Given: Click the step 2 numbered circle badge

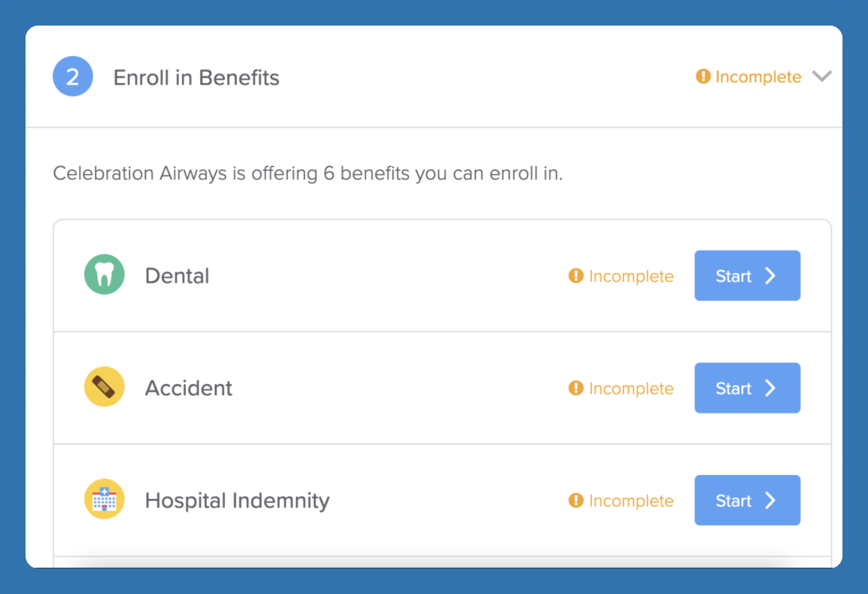Looking at the screenshot, I should tap(73, 77).
